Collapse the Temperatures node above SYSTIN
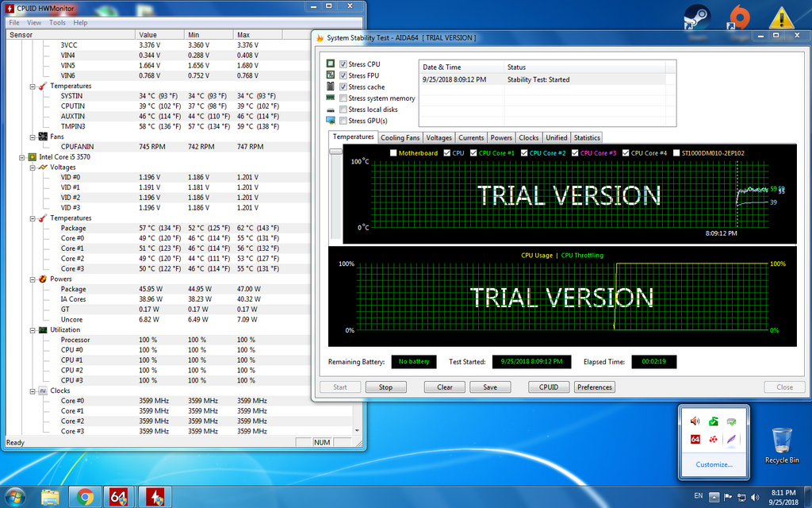Screen dimensions: 812x508 pyautogui.click(x=32, y=87)
